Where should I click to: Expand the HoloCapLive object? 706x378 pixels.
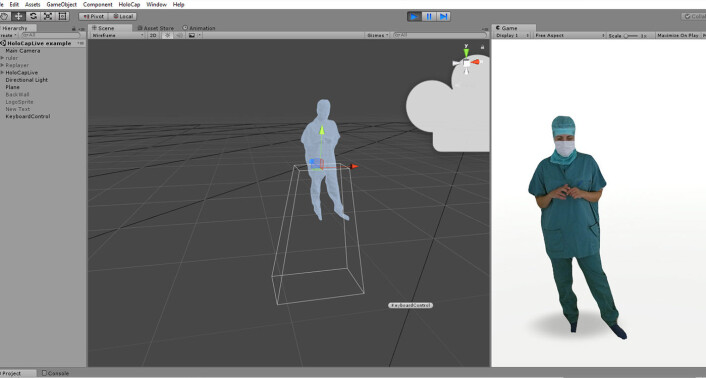click(2, 72)
